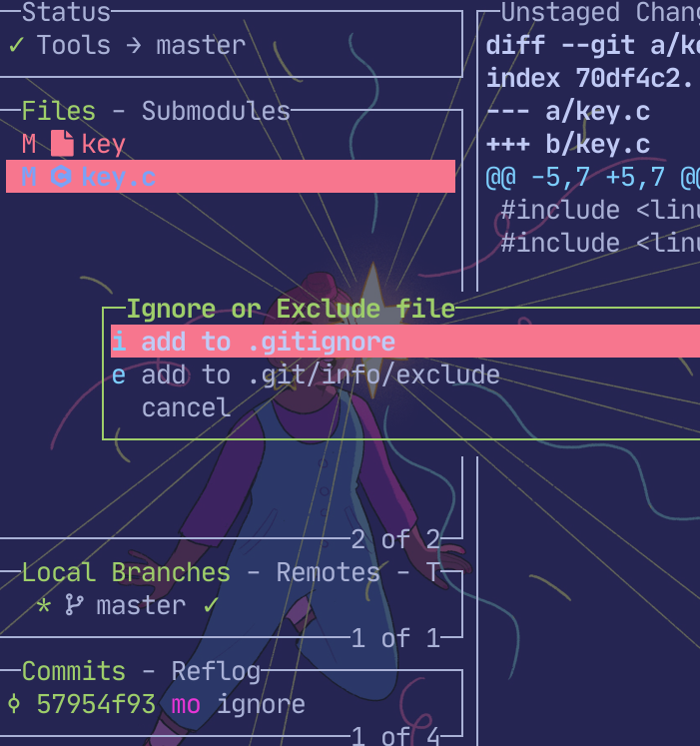
Task: Click the '2 of 2' files counter
Action: [395, 539]
